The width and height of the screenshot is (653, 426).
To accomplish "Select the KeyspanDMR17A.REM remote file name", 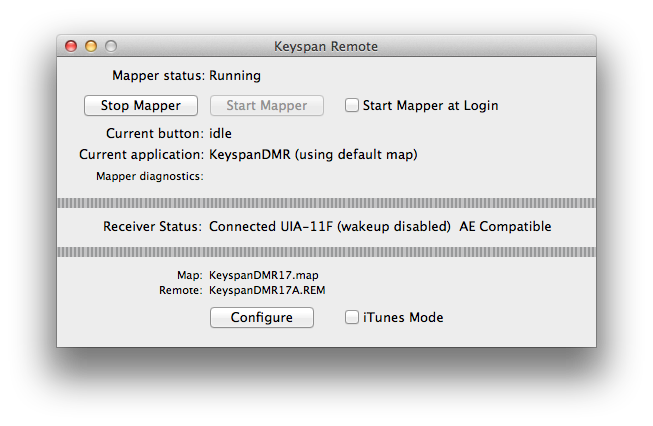I will pos(267,289).
